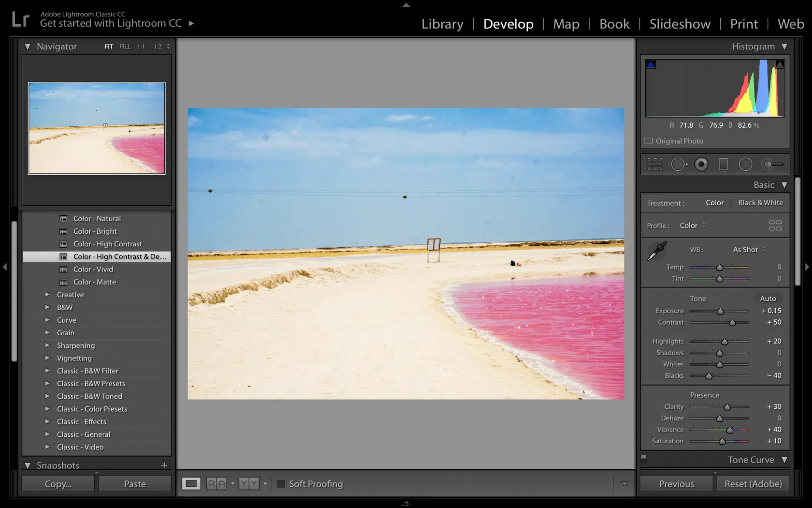This screenshot has height=508, width=812.
Task: Select the Spot Removal tool
Action: [678, 164]
